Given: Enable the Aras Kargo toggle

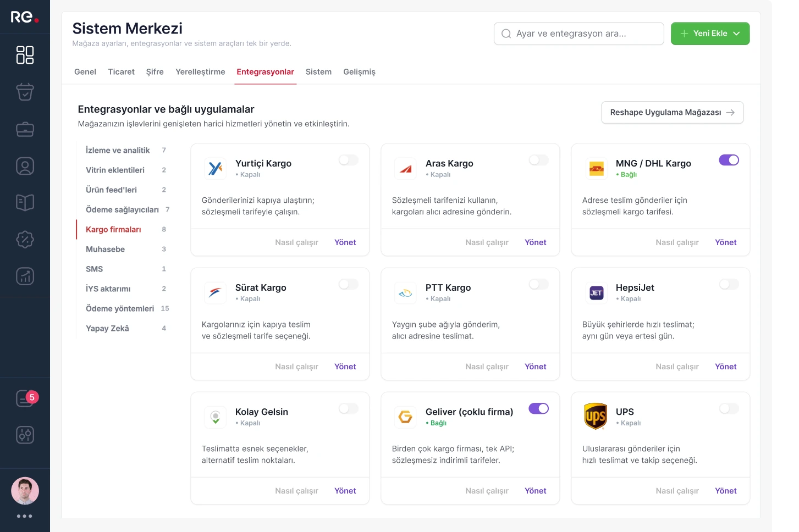Looking at the screenshot, I should (539, 160).
